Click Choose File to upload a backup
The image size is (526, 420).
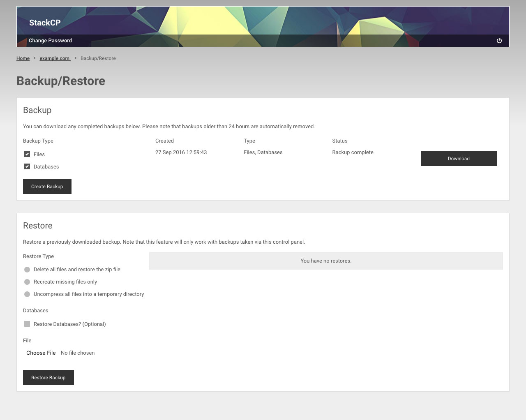pyautogui.click(x=41, y=353)
